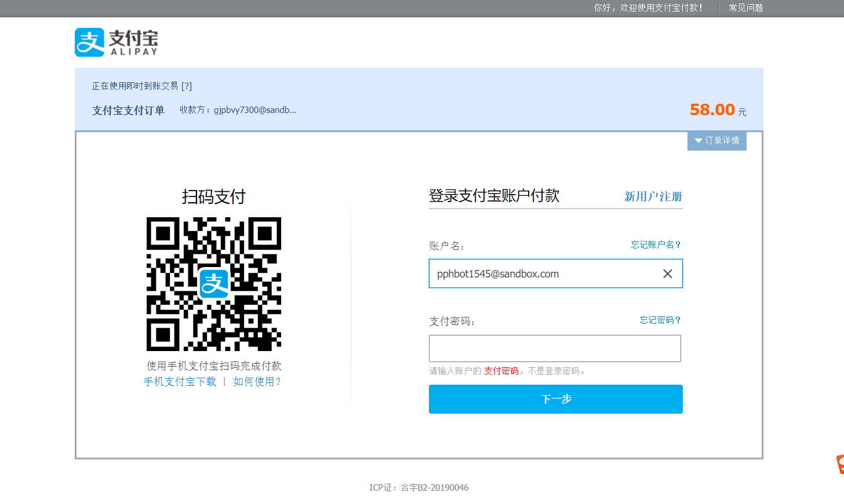Click the 下一步 next button

coord(556,399)
